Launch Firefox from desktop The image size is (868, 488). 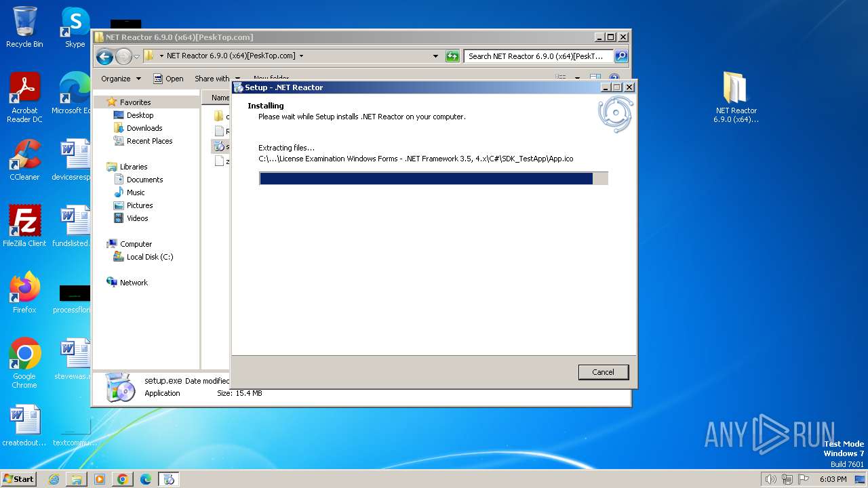24,293
